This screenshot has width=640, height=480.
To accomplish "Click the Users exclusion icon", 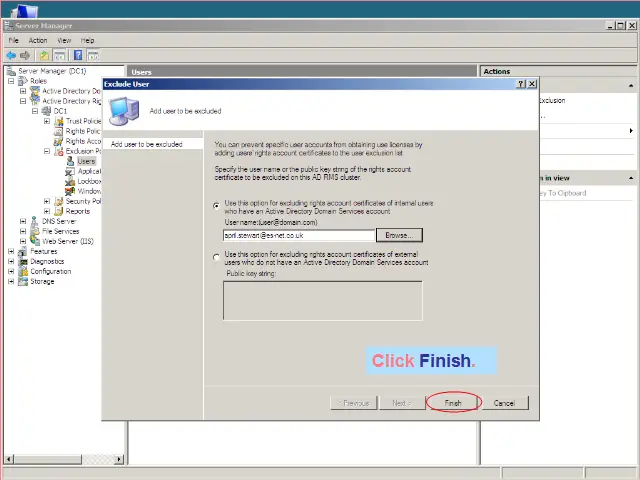I will coord(70,161).
